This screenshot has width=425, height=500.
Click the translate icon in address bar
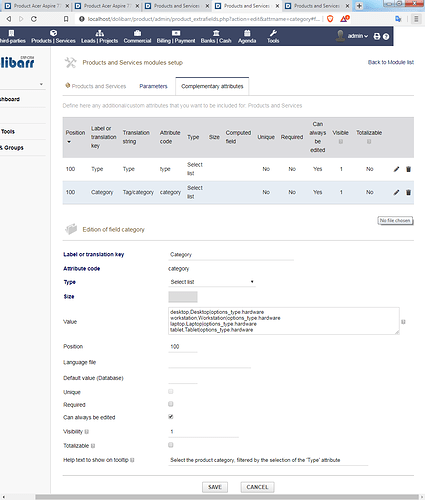pyautogui.click(x=398, y=19)
